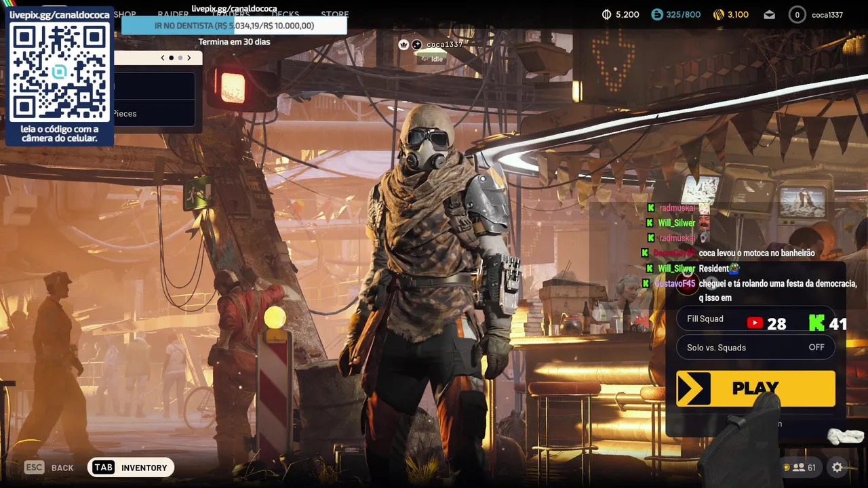This screenshot has height=488, width=868.
Task: Click the IR NO DENTISTA donation progress bar
Action: [x=234, y=25]
